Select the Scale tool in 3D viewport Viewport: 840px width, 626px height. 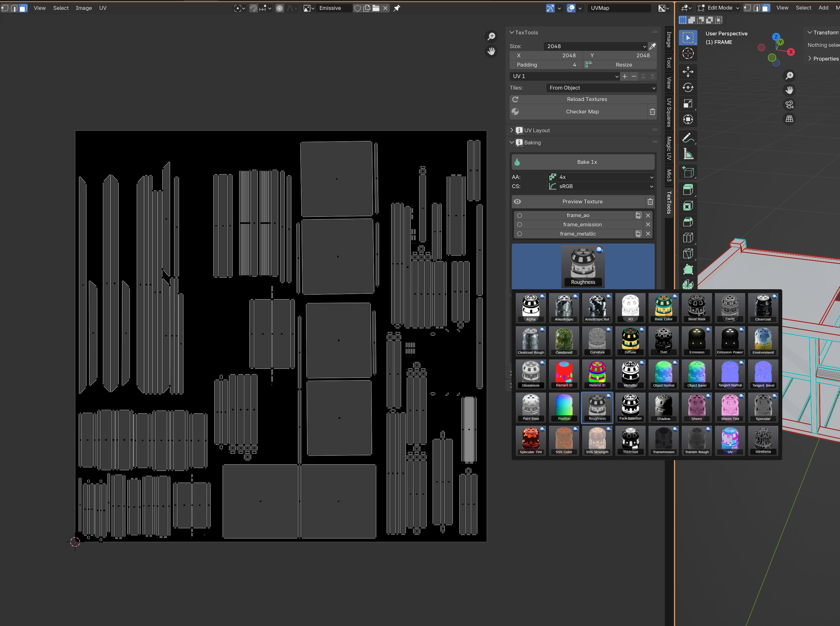click(x=688, y=103)
